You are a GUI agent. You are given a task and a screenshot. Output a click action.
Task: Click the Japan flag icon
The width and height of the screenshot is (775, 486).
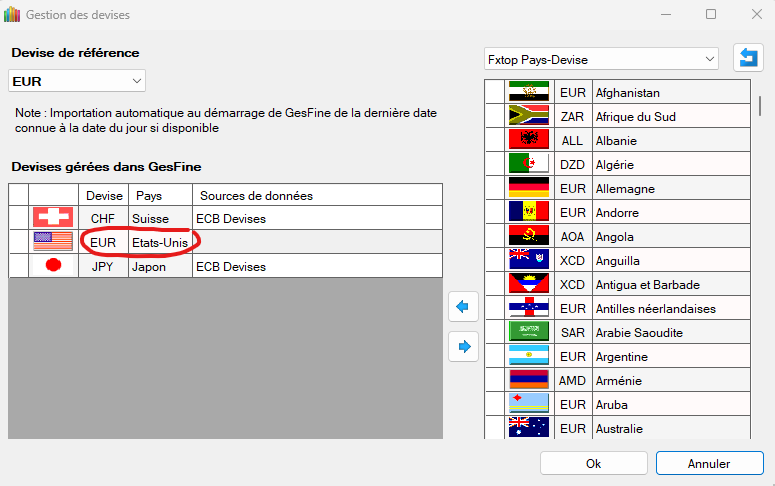(x=53, y=266)
